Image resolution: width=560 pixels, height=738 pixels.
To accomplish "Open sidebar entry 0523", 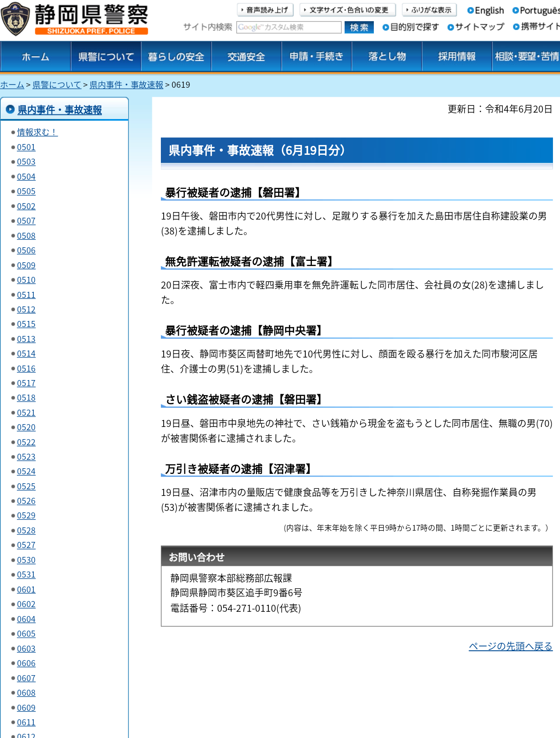I will [x=26, y=457].
